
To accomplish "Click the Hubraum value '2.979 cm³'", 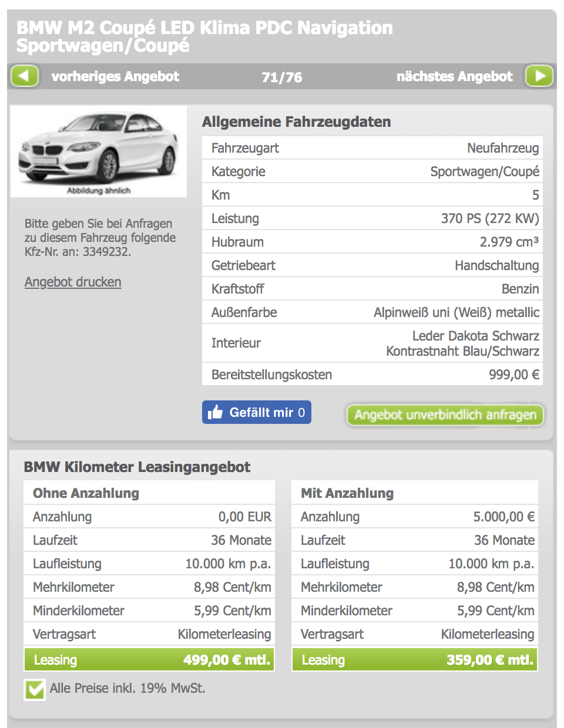I will (509, 242).
